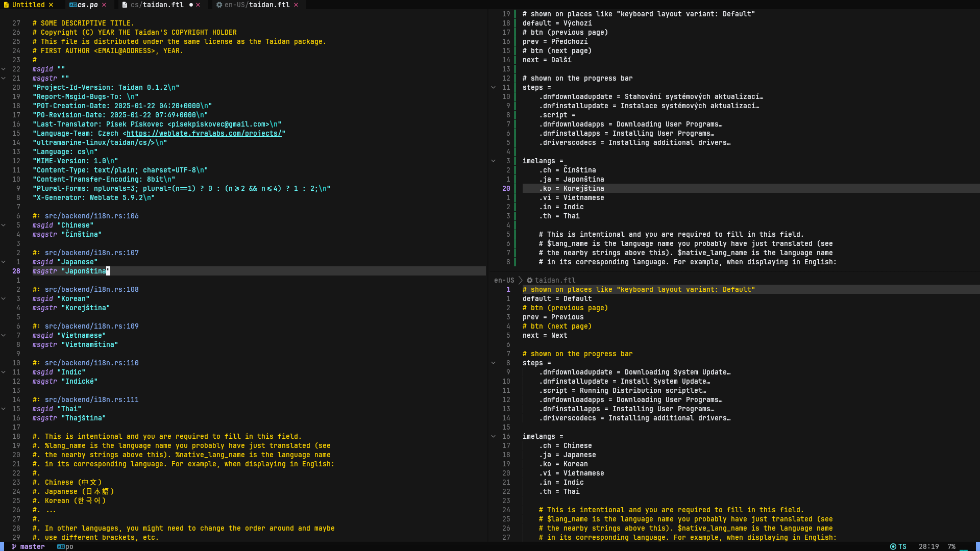Place cursor on msgstr "Indické" line

point(65,381)
